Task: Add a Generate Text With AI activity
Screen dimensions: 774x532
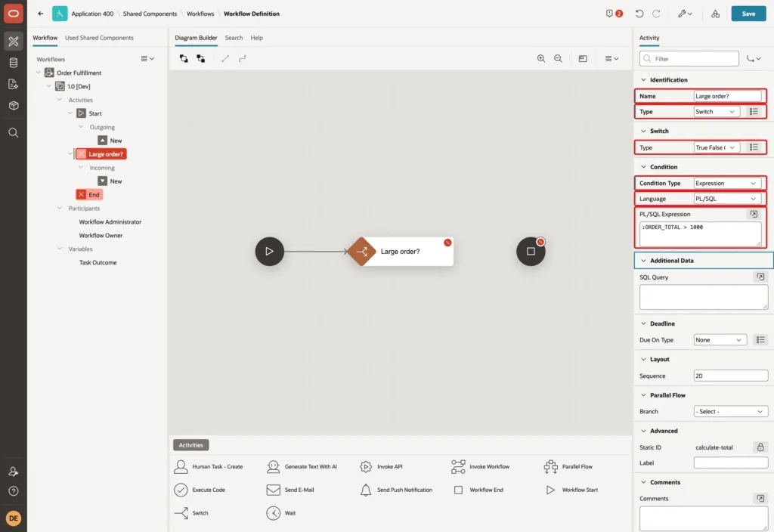Action: tap(302, 466)
